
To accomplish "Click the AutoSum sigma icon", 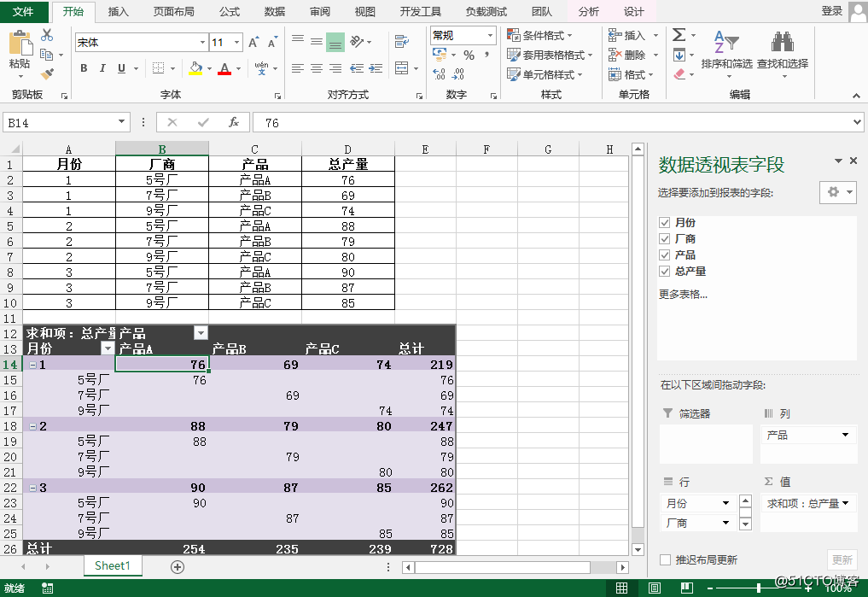I will [x=679, y=35].
